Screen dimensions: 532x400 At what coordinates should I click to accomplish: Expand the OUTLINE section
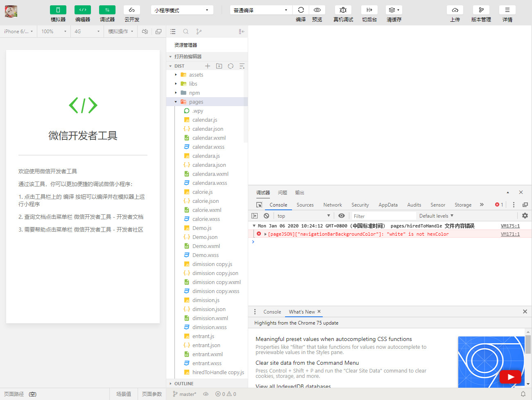(x=207, y=384)
